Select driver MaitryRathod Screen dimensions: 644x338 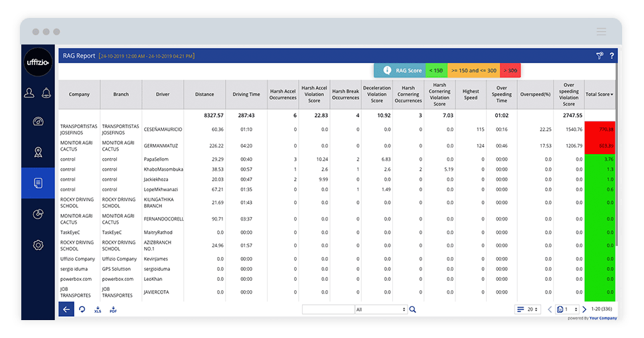pos(158,232)
